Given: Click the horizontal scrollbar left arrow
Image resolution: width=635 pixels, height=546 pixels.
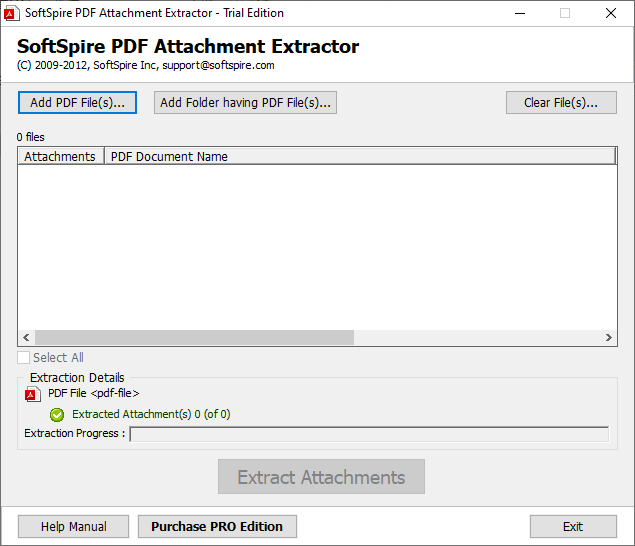Looking at the screenshot, I should tap(26, 338).
